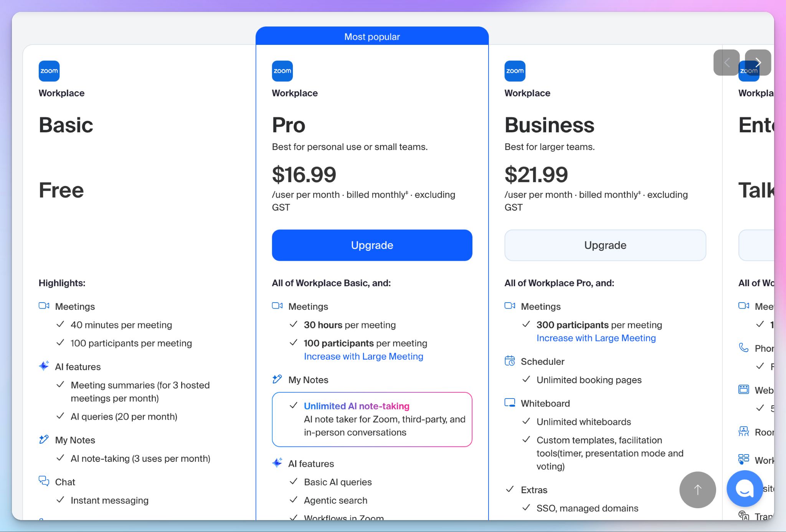Click the 'Highlights:' heading
The width and height of the screenshot is (786, 532).
62,283
